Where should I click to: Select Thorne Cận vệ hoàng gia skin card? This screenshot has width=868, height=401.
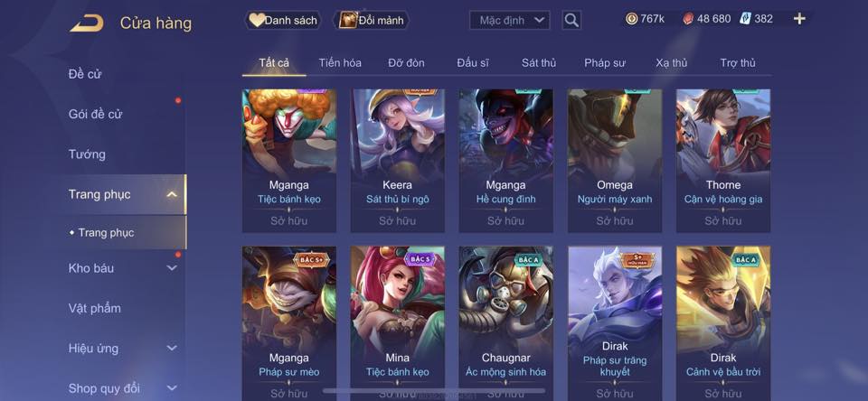(723, 161)
